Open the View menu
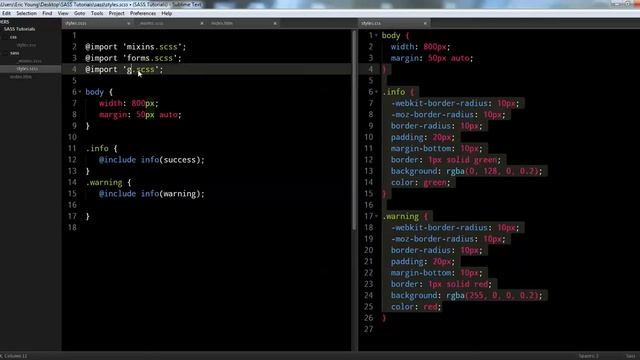 click(63, 13)
